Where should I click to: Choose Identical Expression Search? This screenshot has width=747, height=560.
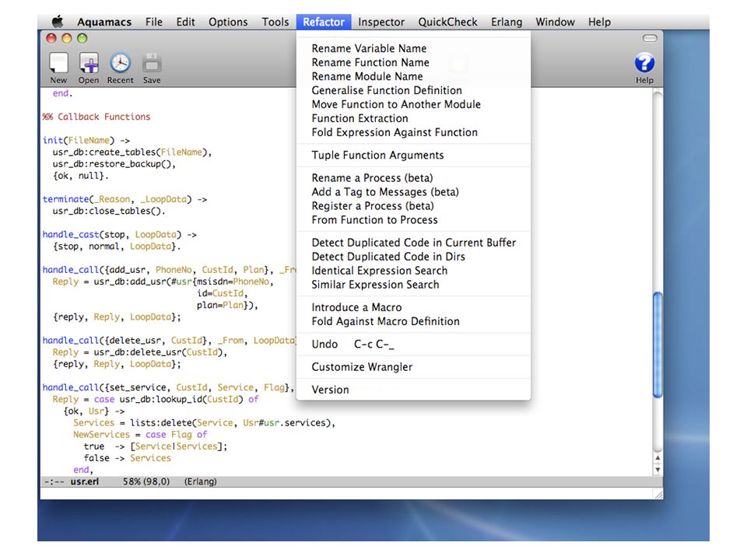[413, 271]
